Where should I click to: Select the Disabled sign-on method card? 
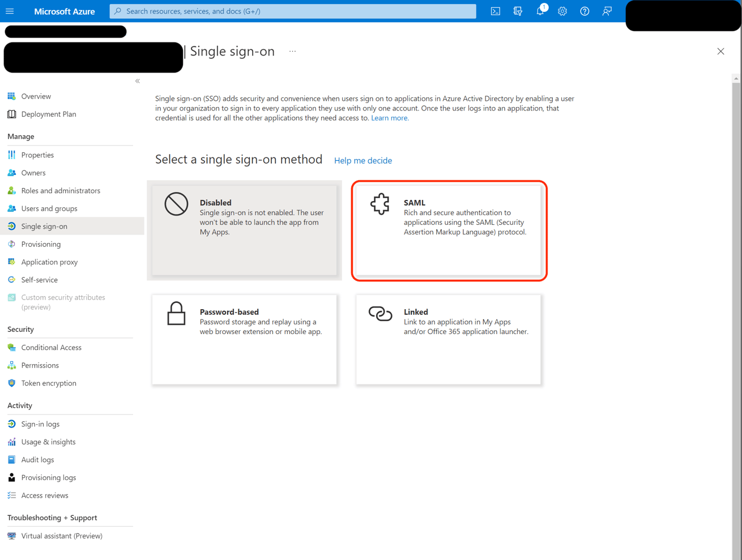point(244,230)
